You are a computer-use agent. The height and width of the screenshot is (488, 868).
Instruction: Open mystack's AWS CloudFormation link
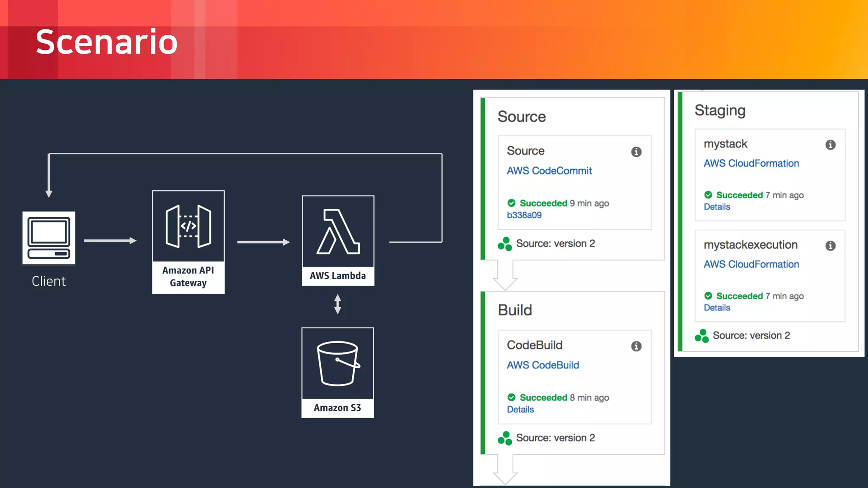(x=751, y=164)
